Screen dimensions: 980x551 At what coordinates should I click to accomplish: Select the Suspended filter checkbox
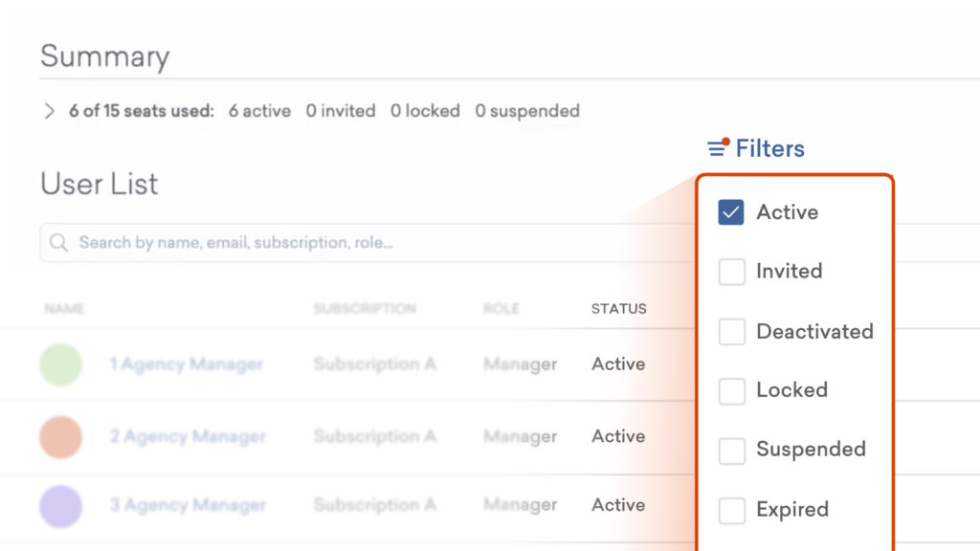(731, 451)
